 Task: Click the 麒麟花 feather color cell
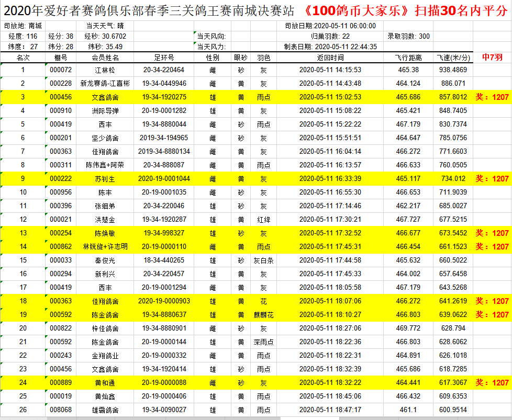tap(263, 315)
